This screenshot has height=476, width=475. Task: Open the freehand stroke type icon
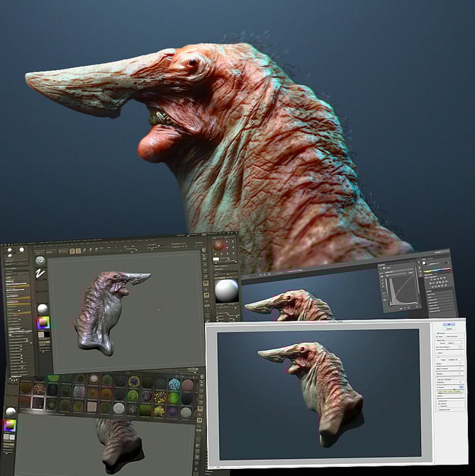point(40,273)
